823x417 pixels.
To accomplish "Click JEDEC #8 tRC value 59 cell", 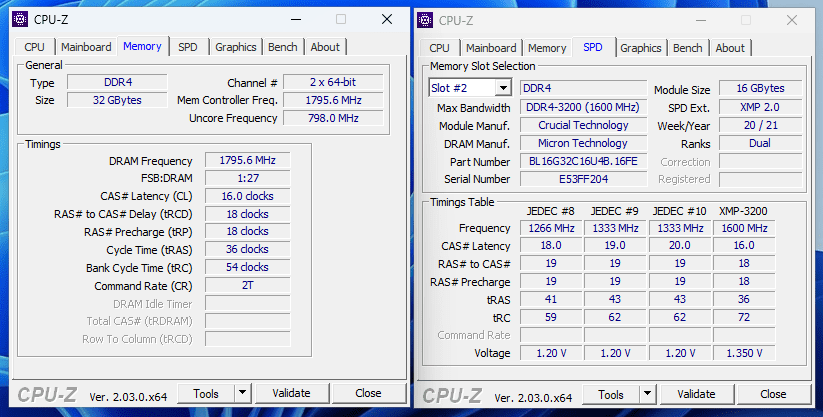I will coord(551,317).
